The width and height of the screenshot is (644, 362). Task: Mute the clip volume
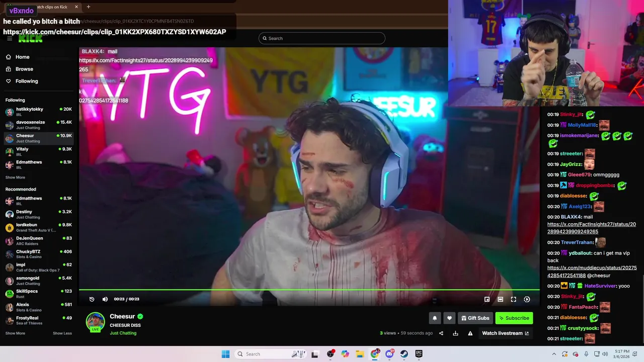pyautogui.click(x=105, y=299)
